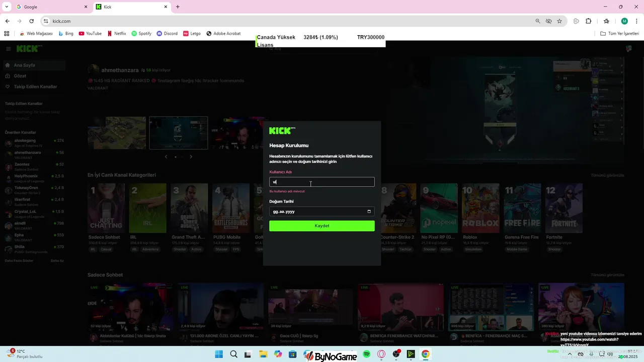Open the Web Mağazası bookmark
The width and height of the screenshot is (644, 362).
[x=36, y=34]
